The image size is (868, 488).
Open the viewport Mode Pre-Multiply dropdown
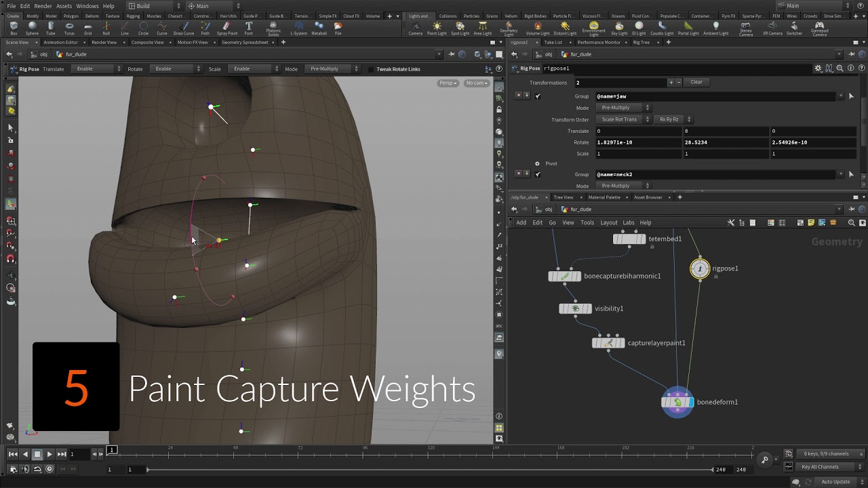point(332,68)
